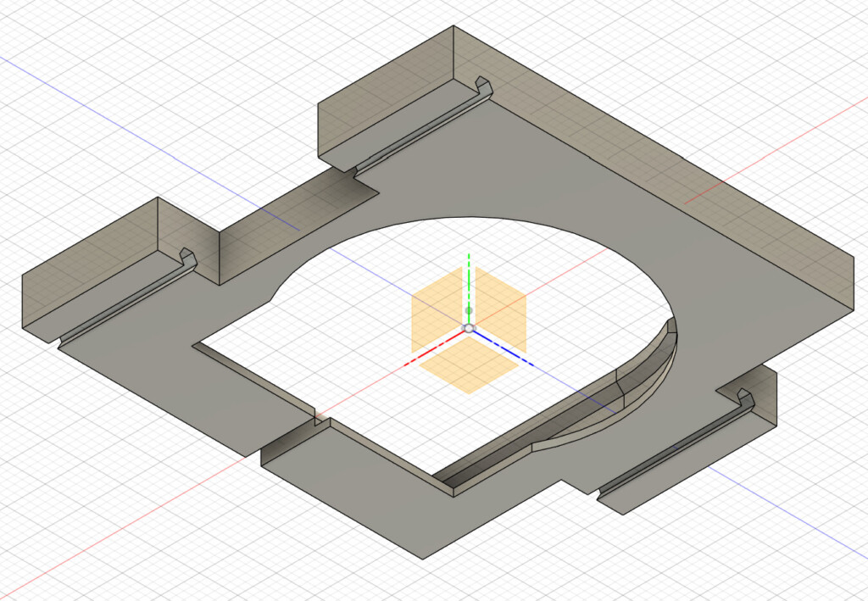868x601 pixels.
Task: Select the hook clip end on the top block
Action: 483,86
